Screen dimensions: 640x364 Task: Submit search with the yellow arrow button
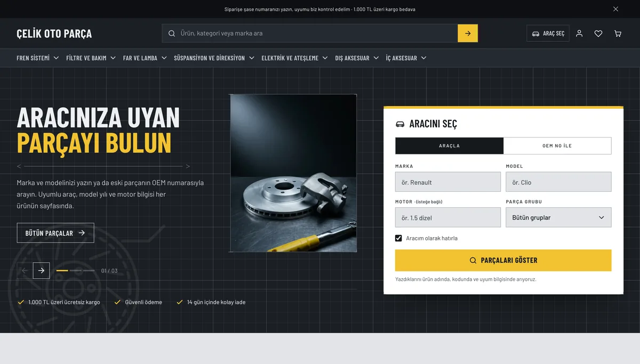click(468, 33)
